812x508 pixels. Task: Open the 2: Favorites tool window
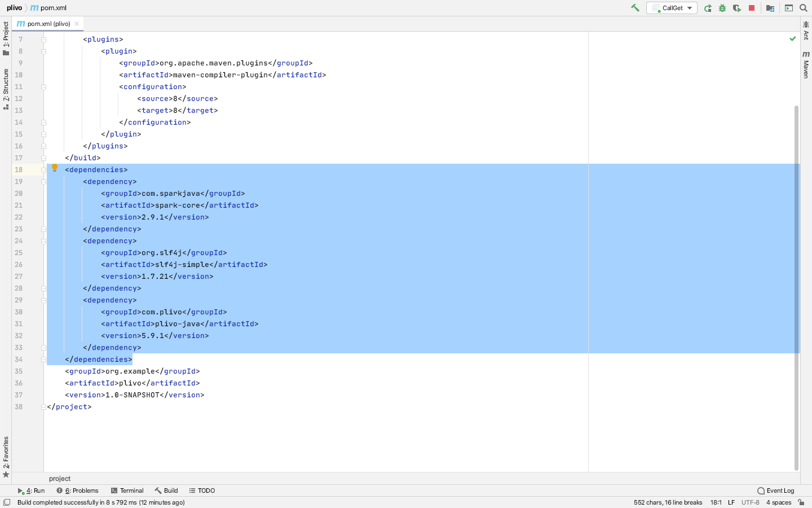click(x=6, y=457)
